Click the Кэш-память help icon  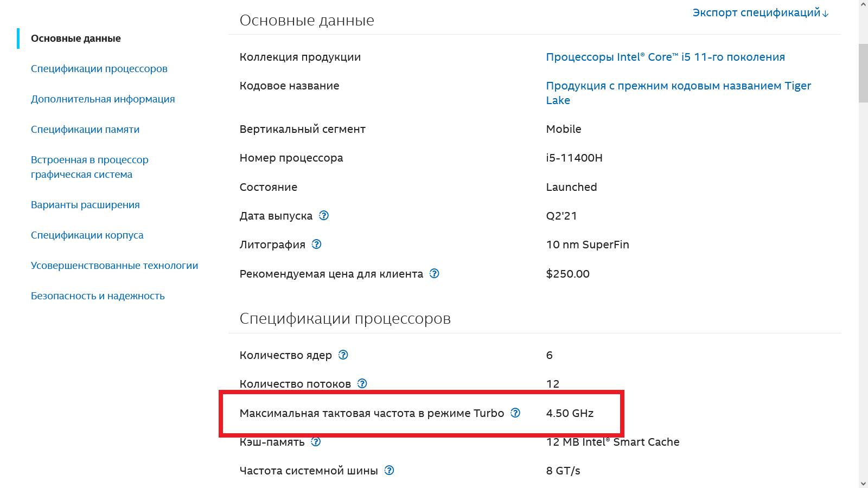coord(316,441)
